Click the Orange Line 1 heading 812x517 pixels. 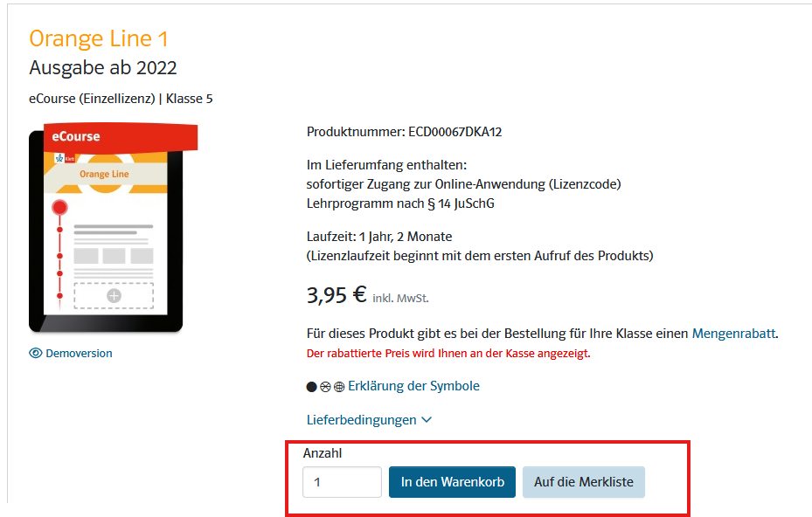pos(99,38)
